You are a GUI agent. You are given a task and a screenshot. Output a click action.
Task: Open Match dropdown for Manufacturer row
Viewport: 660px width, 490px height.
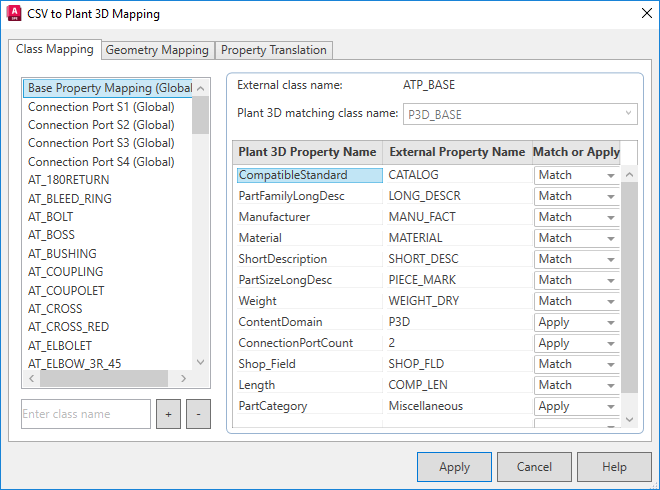pos(577,217)
